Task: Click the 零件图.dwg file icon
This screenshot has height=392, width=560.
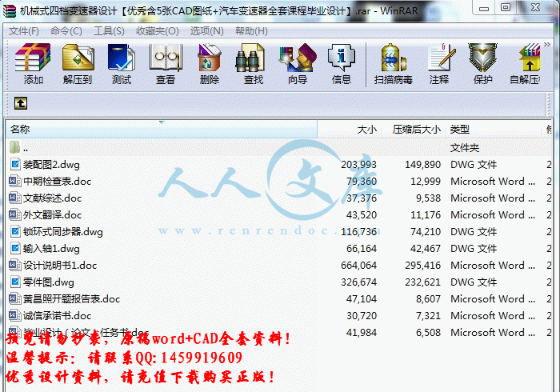Action: (15, 282)
